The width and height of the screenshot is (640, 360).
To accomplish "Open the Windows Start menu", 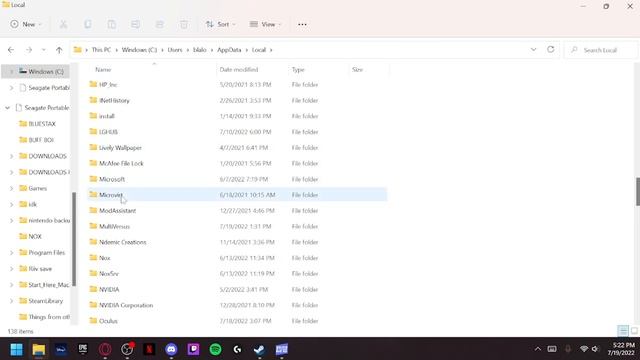I will click(16, 349).
